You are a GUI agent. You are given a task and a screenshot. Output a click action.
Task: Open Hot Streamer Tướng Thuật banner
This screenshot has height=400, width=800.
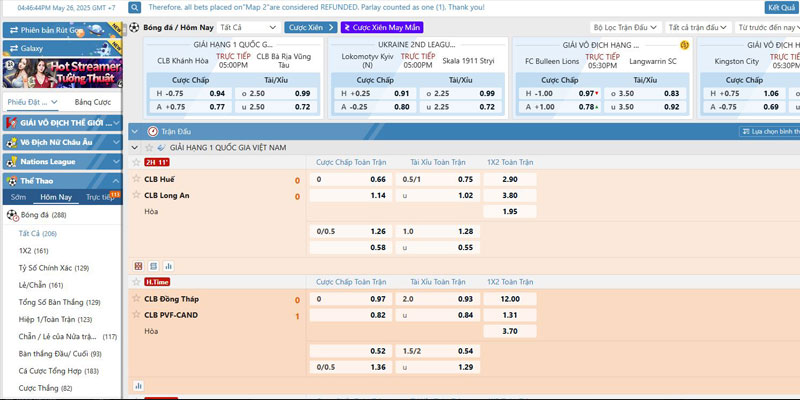(62, 73)
